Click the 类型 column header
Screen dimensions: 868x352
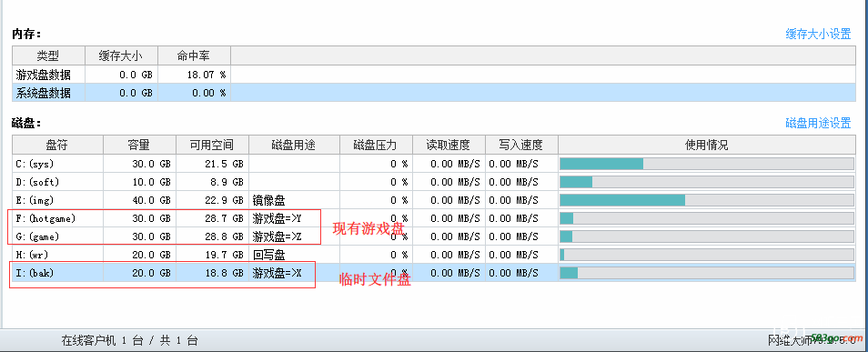click(x=49, y=55)
